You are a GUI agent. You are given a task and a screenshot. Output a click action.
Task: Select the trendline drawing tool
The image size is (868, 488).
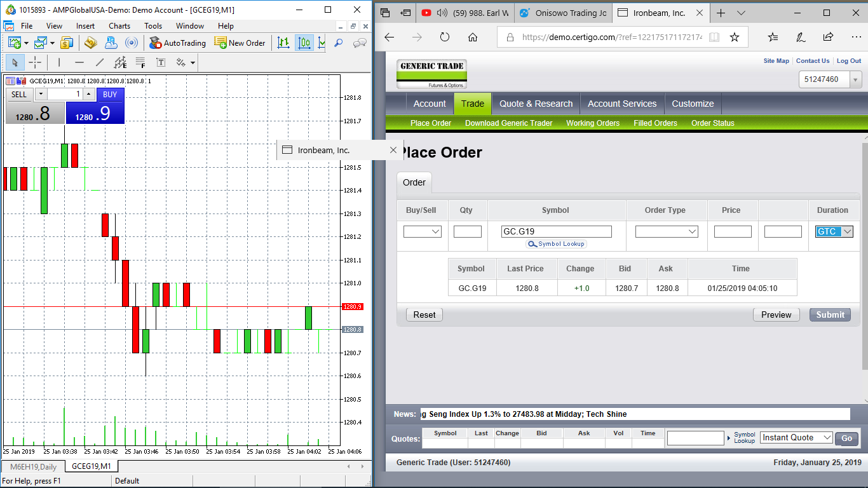pos(100,62)
